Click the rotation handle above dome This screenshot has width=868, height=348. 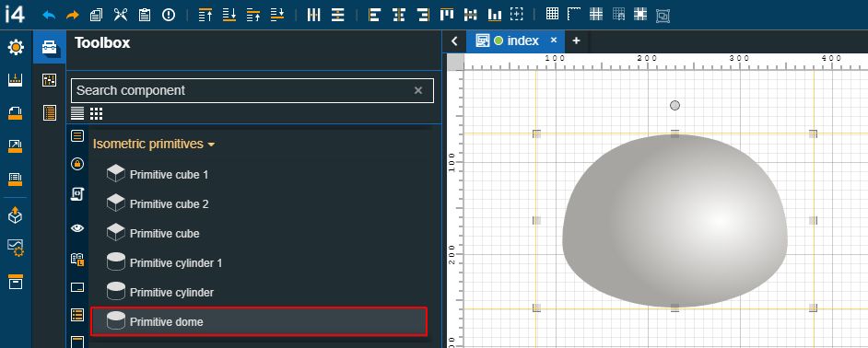tap(674, 105)
